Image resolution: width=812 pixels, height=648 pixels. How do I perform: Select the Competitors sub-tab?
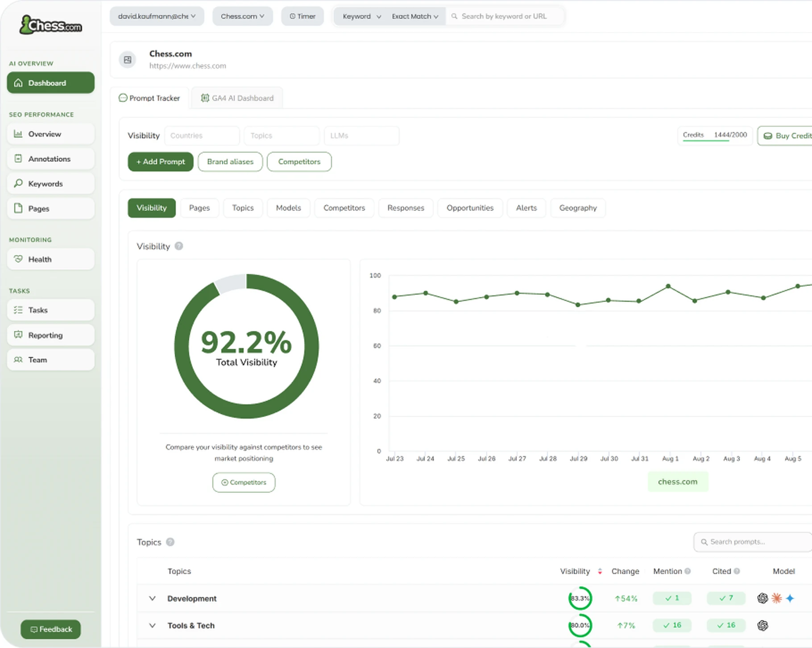click(x=344, y=208)
